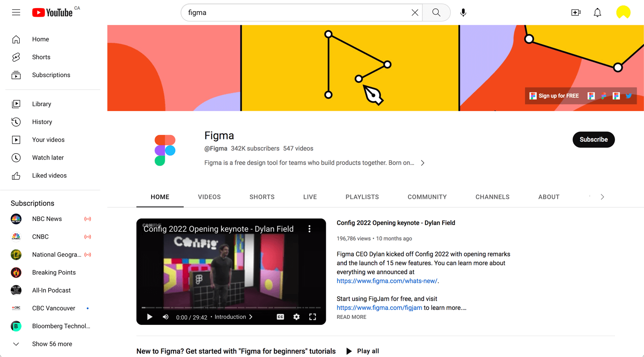Open video player settings gear

(x=296, y=317)
